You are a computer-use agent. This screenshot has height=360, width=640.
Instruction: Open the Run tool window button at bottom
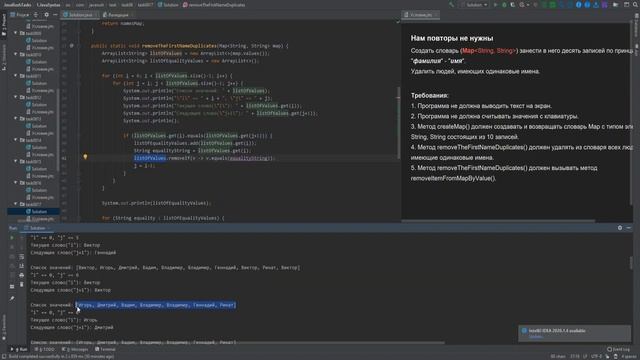click(x=19, y=349)
